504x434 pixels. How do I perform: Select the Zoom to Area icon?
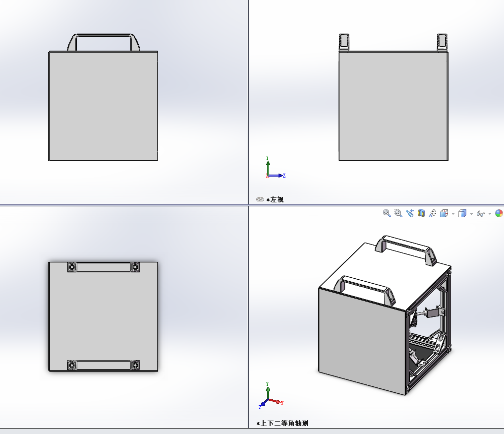click(398, 213)
